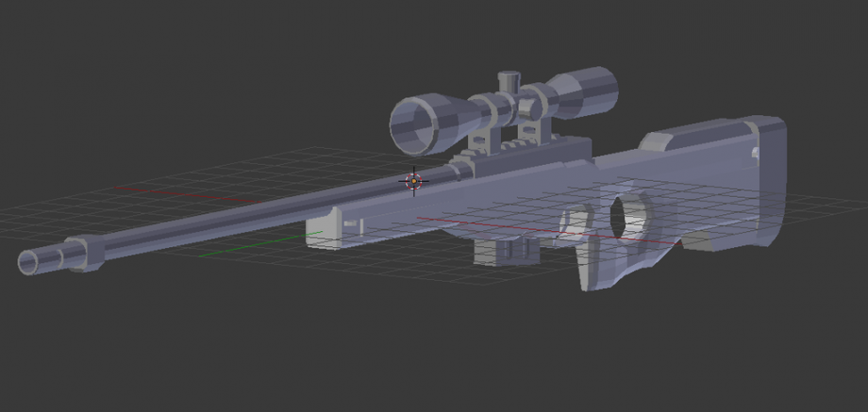868x412 pixels.
Task: Select the scope's front objective lens
Action: pos(417,124)
